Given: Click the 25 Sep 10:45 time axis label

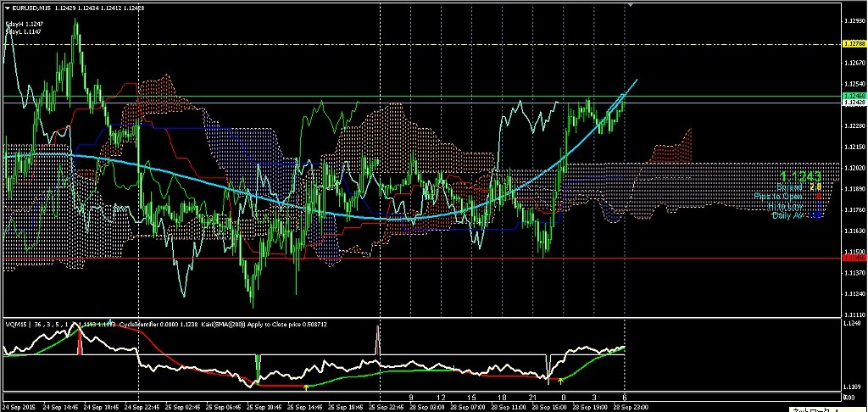Looking at the screenshot, I should tap(265, 407).
